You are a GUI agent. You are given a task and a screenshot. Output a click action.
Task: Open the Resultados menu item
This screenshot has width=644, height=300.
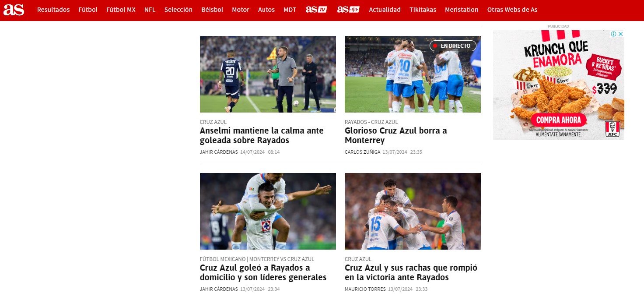(53, 10)
